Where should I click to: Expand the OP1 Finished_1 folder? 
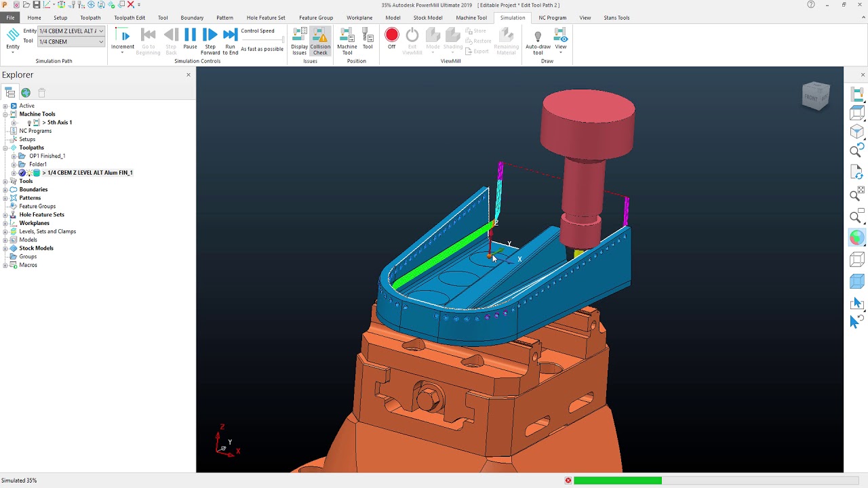[x=14, y=156]
